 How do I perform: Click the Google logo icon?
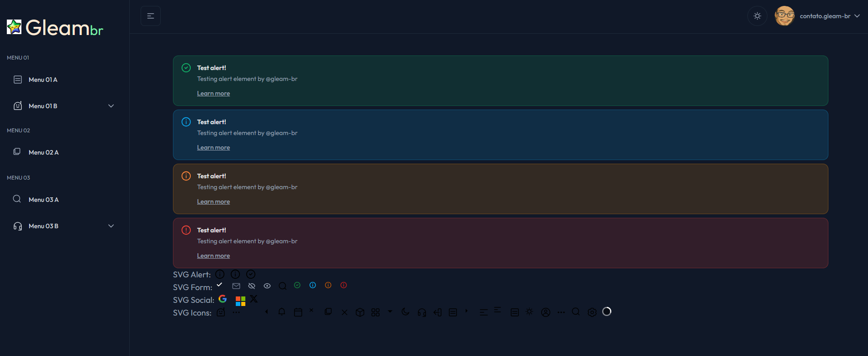(x=223, y=299)
